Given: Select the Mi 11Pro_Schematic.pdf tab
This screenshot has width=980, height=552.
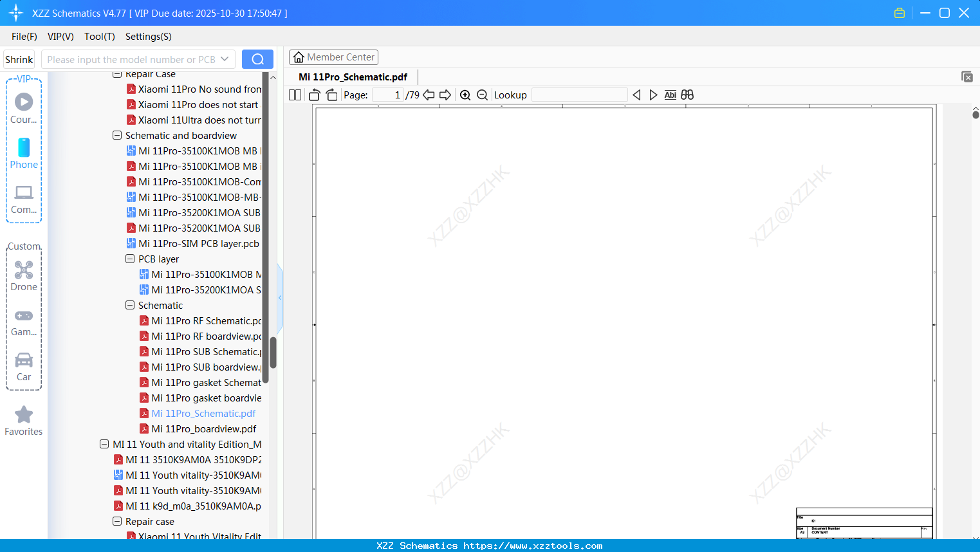Looking at the screenshot, I should [353, 77].
